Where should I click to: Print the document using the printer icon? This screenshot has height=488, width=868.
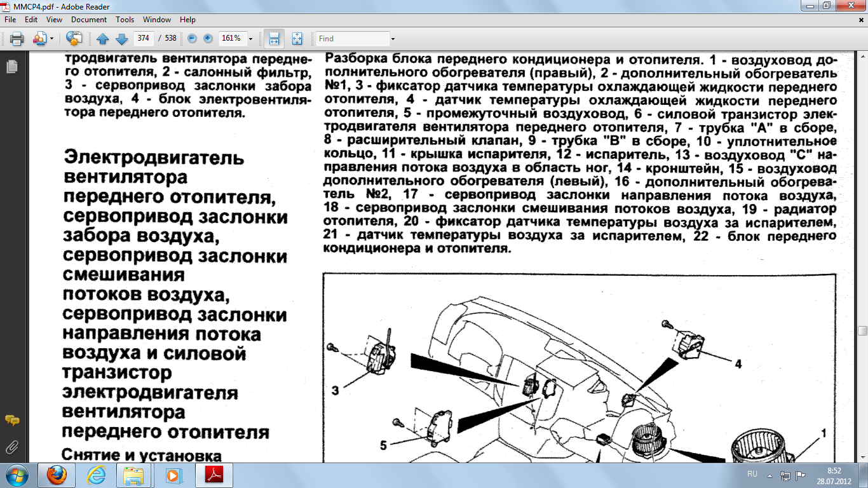click(x=17, y=39)
